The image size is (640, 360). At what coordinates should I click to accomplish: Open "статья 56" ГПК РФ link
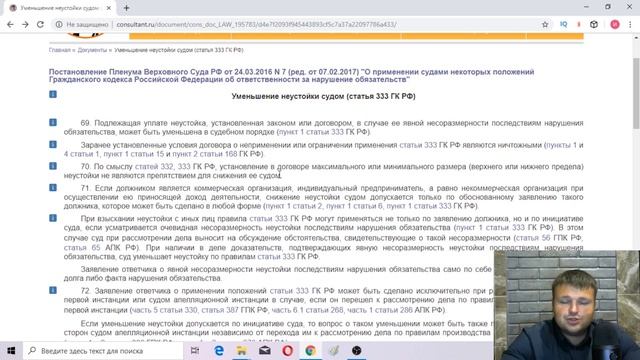click(x=533, y=238)
